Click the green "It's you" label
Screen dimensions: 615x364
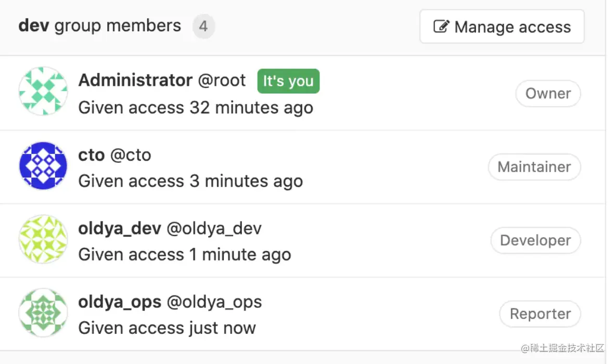[288, 81]
